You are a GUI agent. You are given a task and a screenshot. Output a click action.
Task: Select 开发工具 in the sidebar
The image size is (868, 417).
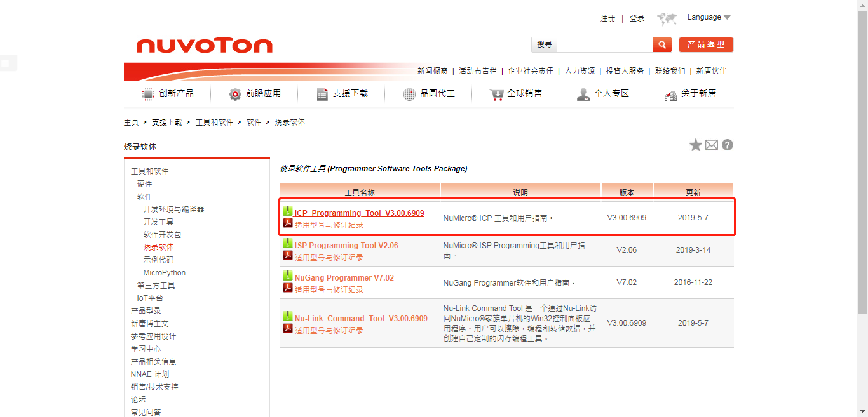click(159, 222)
